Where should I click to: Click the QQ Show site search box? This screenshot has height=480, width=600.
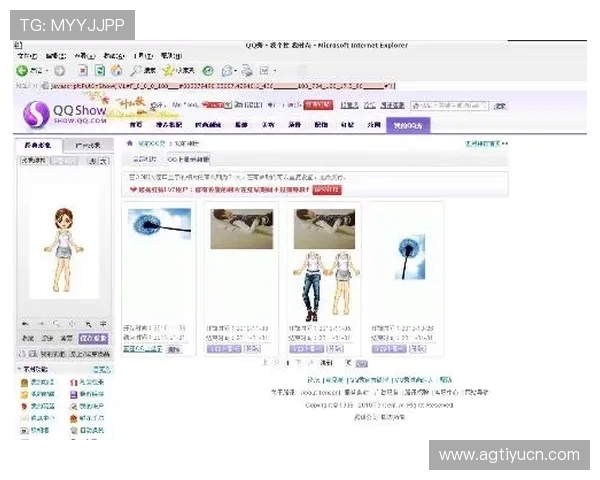(x=449, y=106)
